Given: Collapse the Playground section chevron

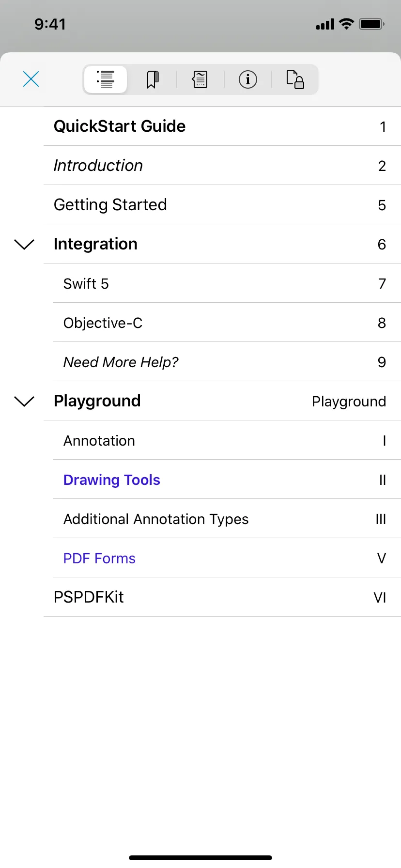Looking at the screenshot, I should coord(24,401).
